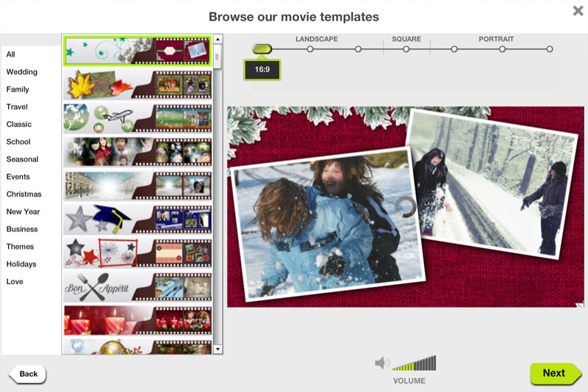Filter templates by Classic
The height and width of the screenshot is (392, 588).
pyautogui.click(x=19, y=124)
